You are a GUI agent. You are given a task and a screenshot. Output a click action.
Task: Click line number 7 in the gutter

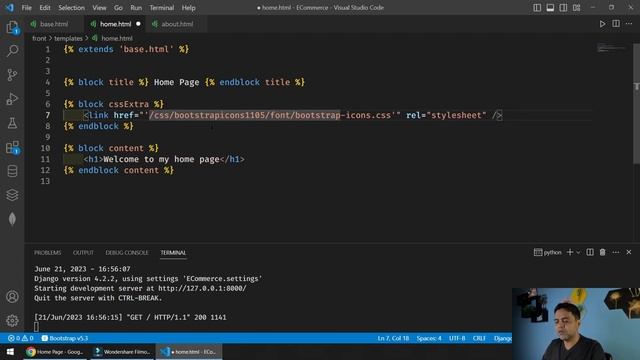pyautogui.click(x=48, y=115)
